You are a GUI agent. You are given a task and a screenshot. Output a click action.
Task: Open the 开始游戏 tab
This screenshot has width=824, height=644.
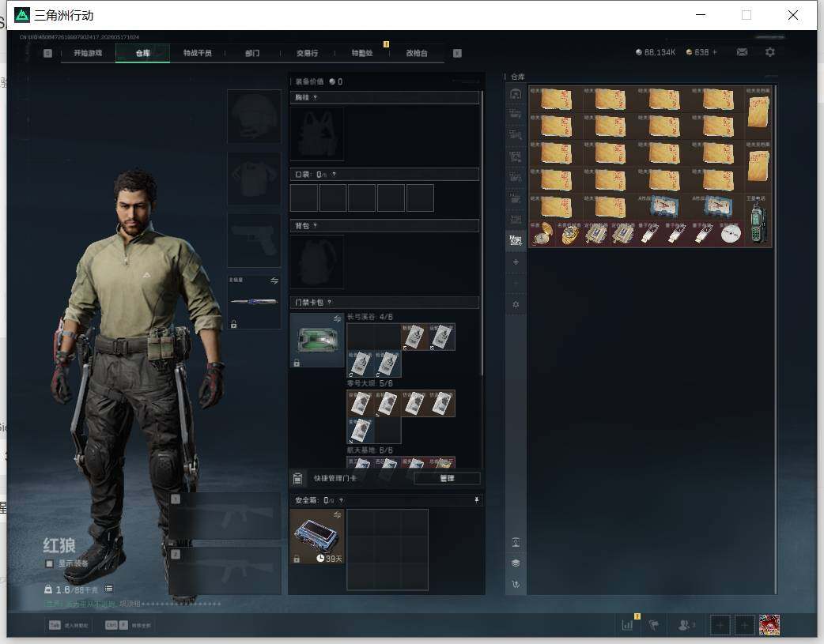(x=88, y=53)
